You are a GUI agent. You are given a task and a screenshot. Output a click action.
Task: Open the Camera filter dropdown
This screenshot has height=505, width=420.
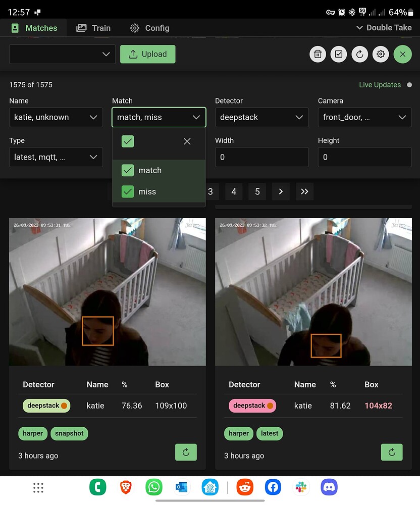364,117
